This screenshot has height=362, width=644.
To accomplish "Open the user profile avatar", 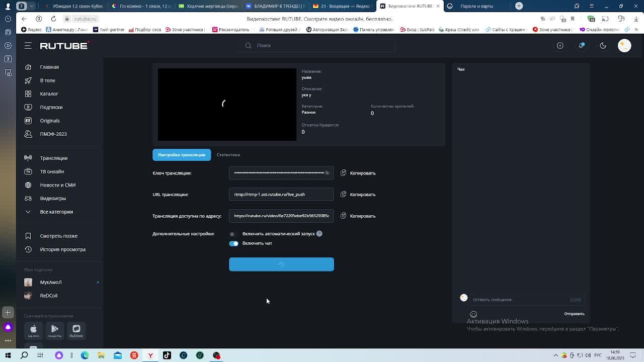I will (x=624, y=45).
